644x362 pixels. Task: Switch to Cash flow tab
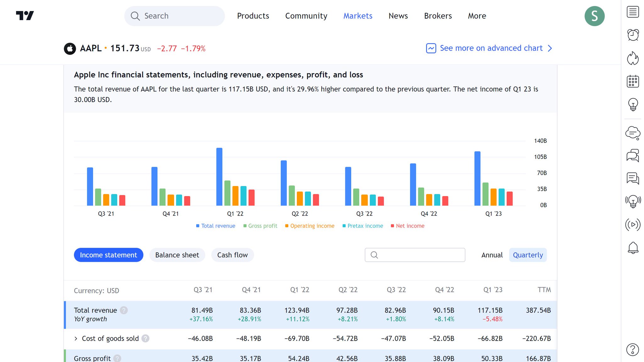click(232, 255)
